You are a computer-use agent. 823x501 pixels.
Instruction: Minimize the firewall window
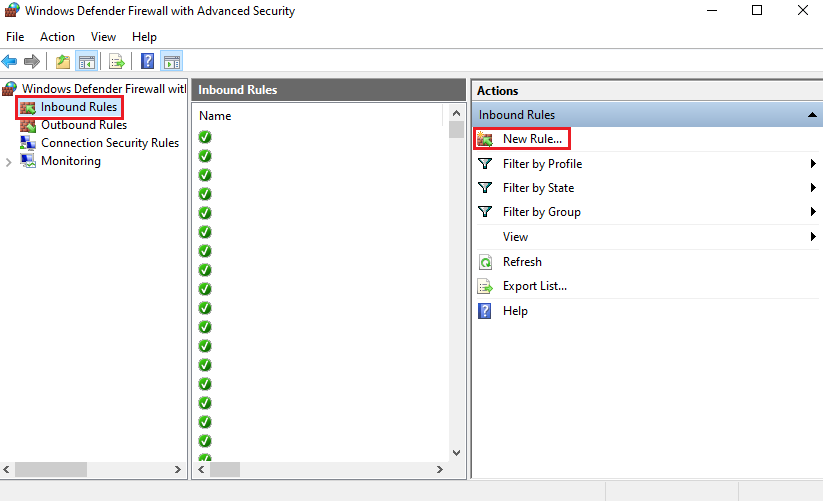pos(712,10)
